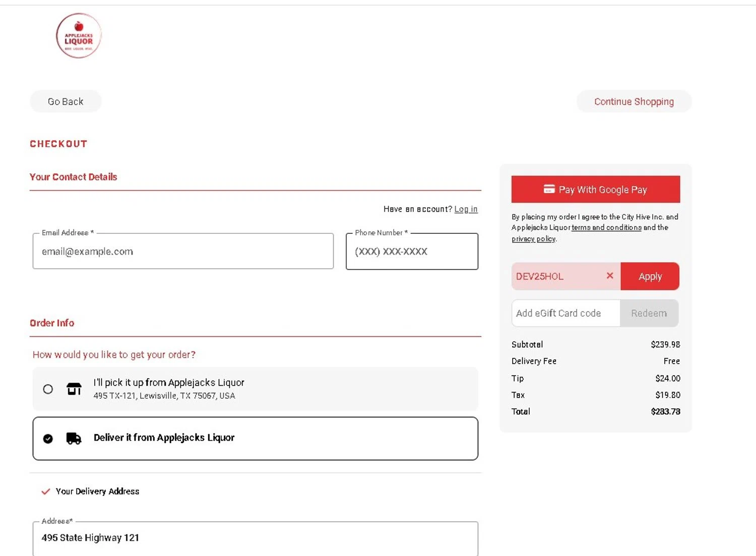The height and width of the screenshot is (556, 756).
Task: Clear the DEV25HOL promo code with X
Action: point(610,276)
